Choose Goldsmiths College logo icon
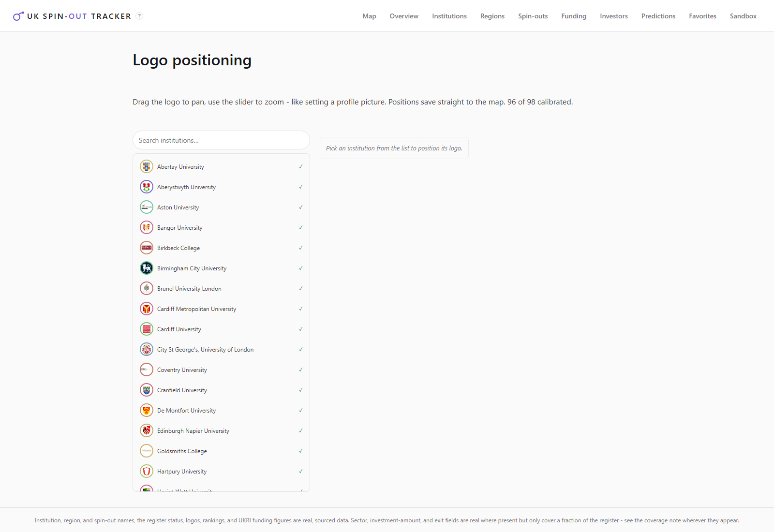The height and width of the screenshot is (532, 774). click(147, 451)
